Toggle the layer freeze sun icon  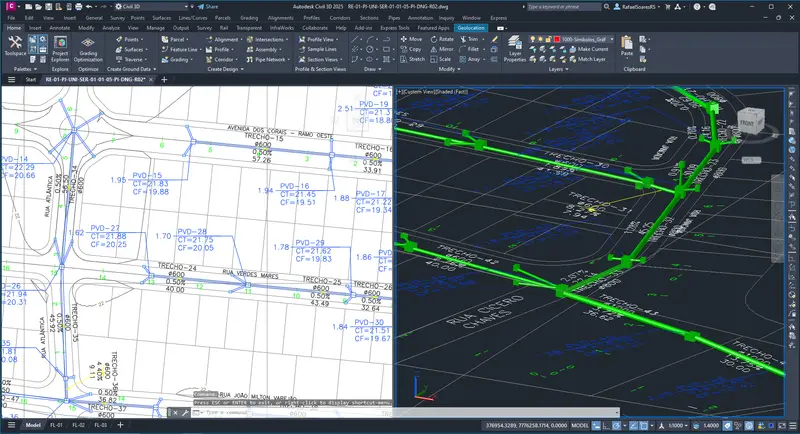[x=540, y=39]
